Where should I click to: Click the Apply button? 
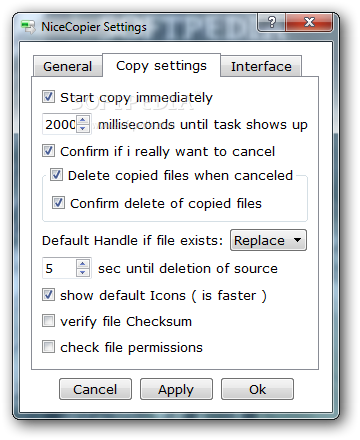[x=176, y=389]
